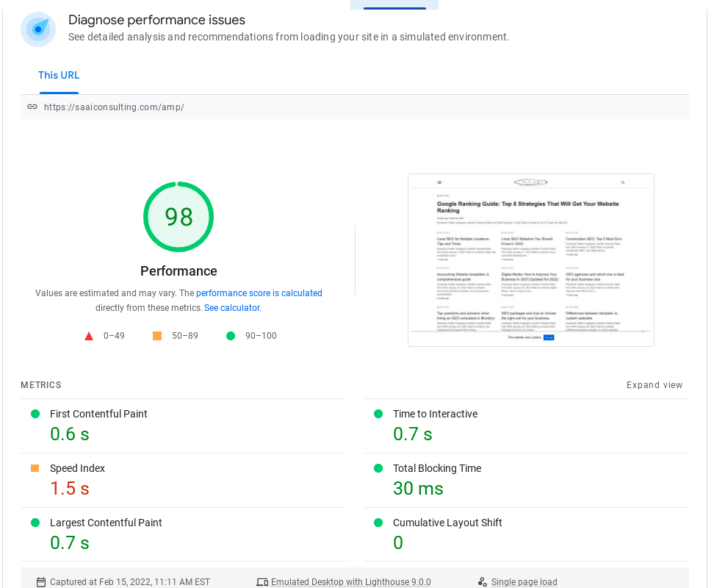This screenshot has height=588, width=728.
Task: Click the Total Blocking Time metric label
Action: tap(437, 468)
